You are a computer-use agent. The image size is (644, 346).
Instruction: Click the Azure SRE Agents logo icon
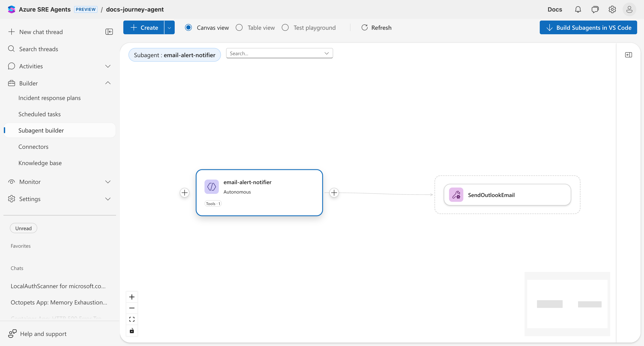12,9
